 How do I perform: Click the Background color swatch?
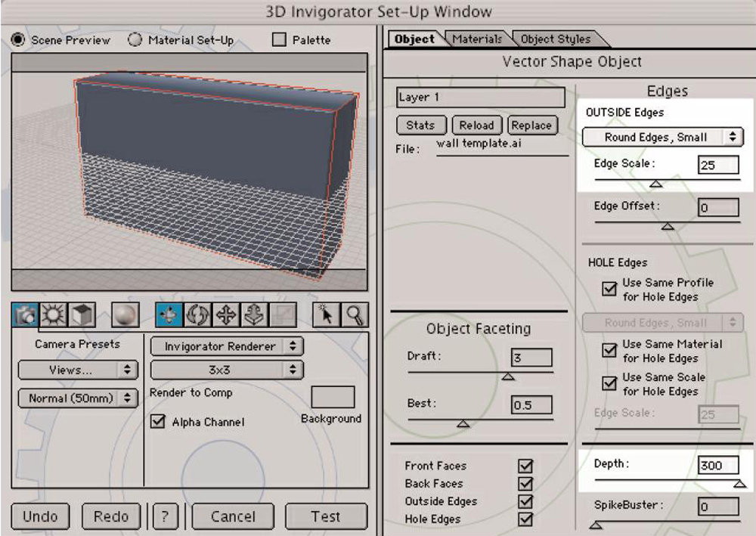click(333, 397)
